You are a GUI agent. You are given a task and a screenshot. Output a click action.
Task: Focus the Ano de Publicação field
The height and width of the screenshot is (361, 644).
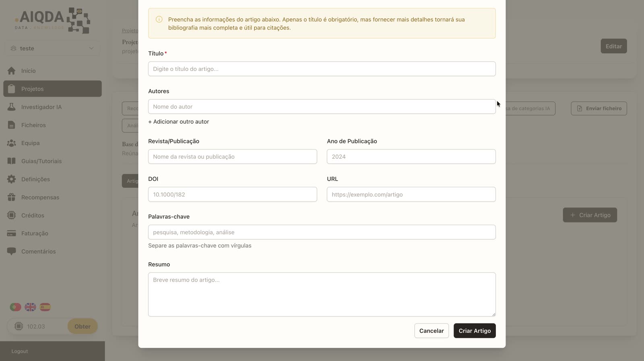(411, 157)
